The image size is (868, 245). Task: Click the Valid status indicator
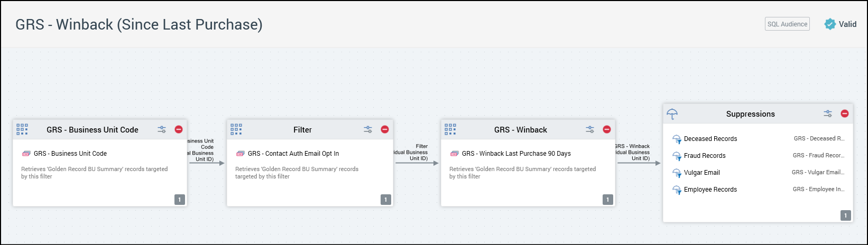[841, 24]
